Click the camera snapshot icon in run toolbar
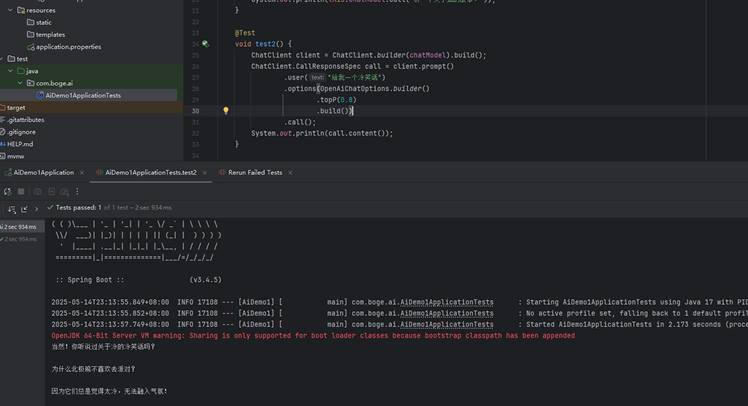 (38, 191)
